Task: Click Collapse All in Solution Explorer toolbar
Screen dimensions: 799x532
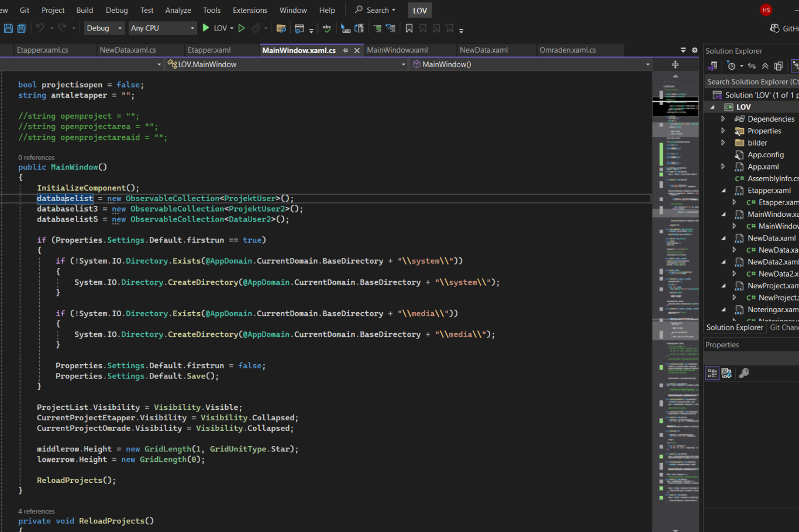Action: (765, 66)
